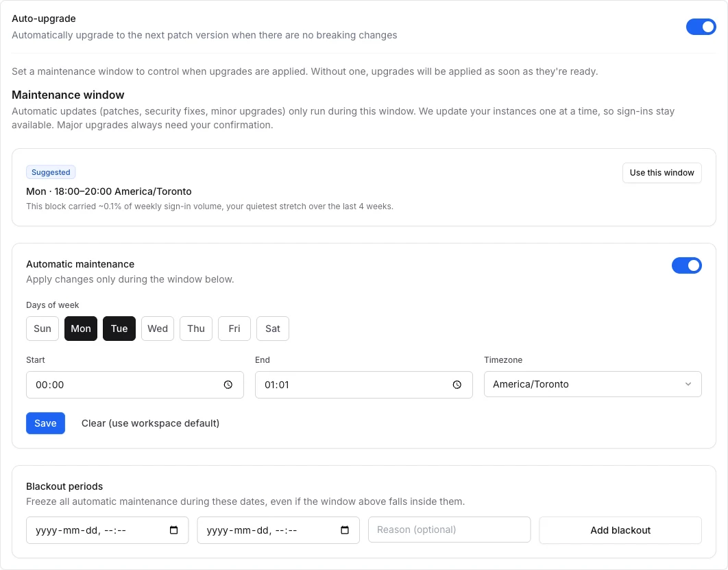Deselect Mon day of week
The width and height of the screenshot is (728, 570).
(x=81, y=329)
